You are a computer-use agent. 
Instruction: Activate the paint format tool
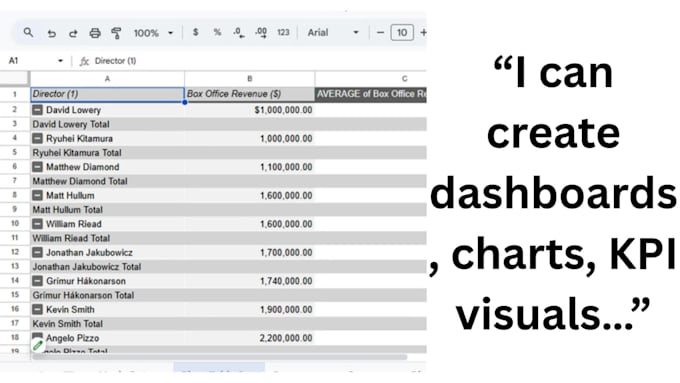pyautogui.click(x=116, y=33)
